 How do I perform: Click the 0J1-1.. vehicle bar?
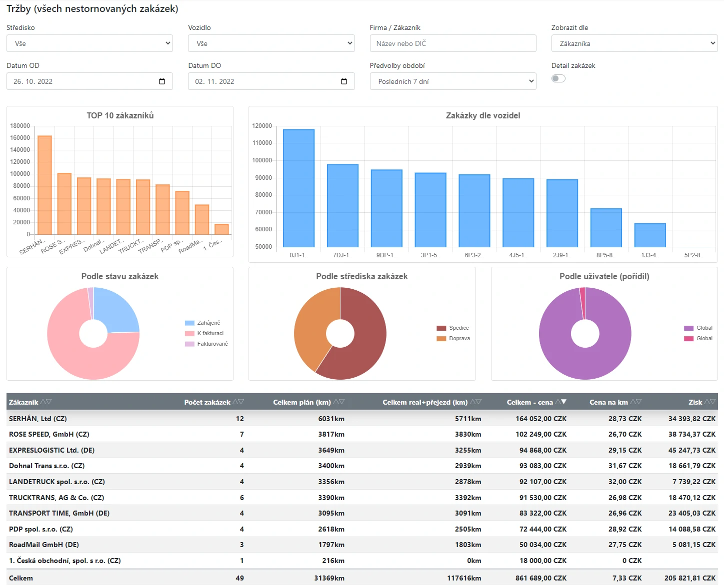[299, 188]
